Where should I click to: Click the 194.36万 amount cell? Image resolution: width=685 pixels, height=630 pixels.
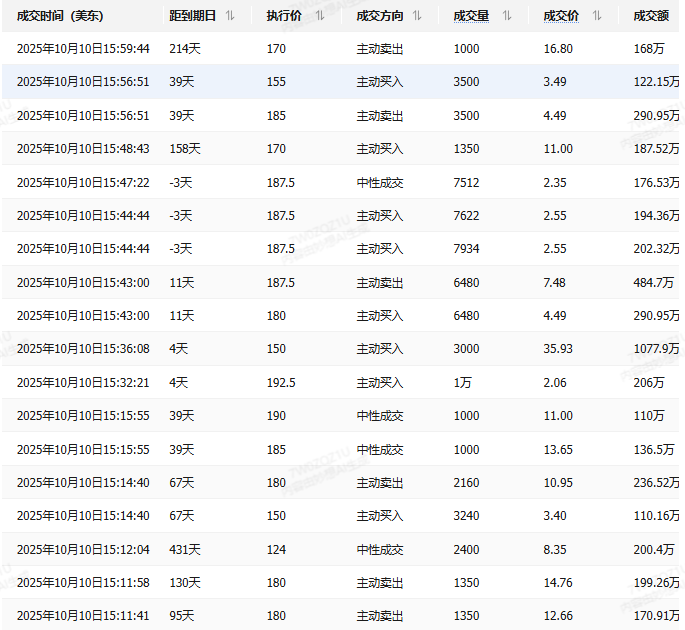pos(656,215)
